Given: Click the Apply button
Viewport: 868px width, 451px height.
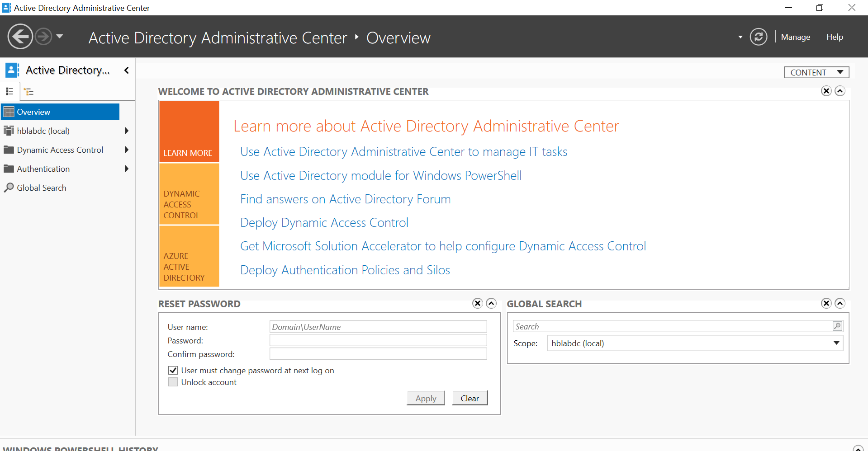Looking at the screenshot, I should (x=426, y=398).
